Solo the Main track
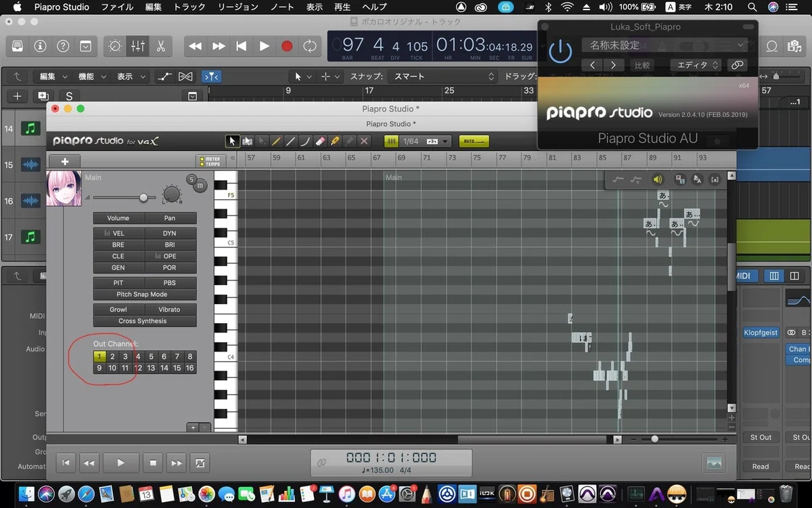 tap(191, 179)
